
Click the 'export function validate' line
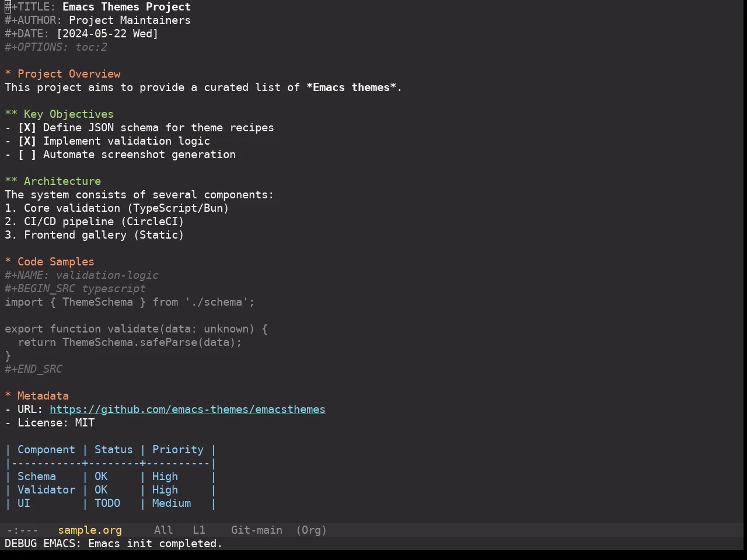coord(136,329)
